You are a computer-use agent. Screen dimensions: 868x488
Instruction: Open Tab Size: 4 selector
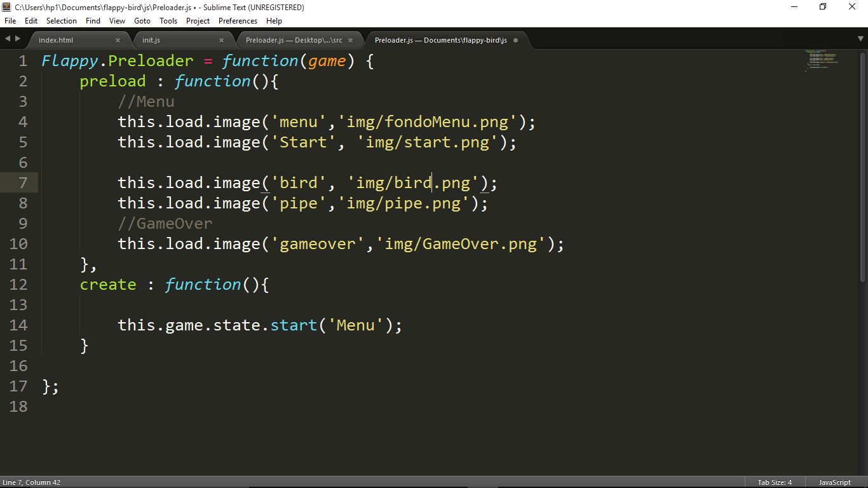775,482
